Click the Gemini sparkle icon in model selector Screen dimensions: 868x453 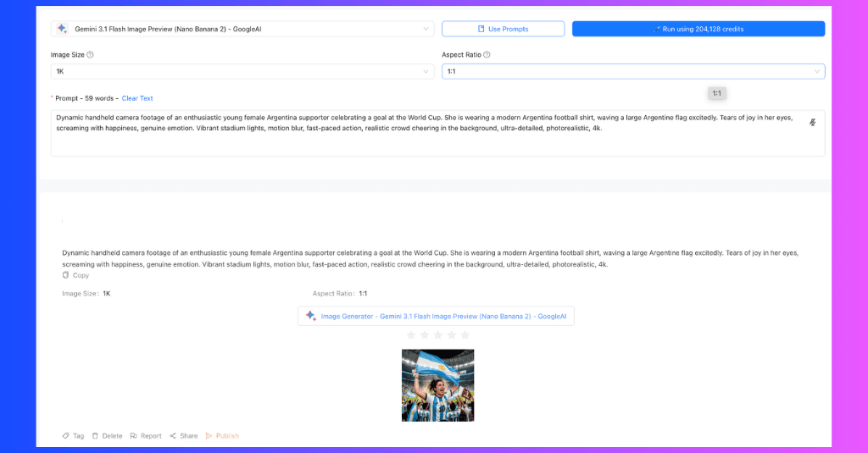point(62,29)
